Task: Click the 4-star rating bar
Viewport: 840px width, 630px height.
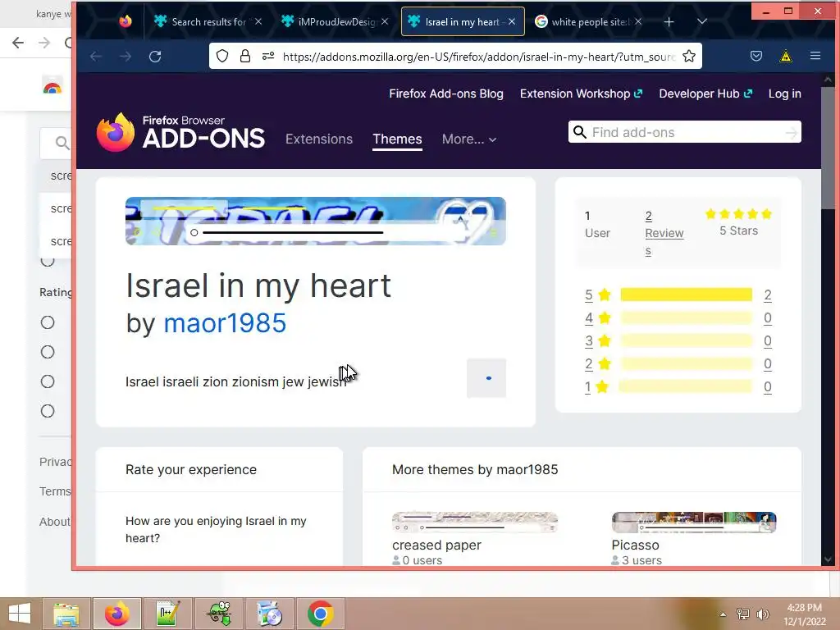Action: [x=686, y=317]
